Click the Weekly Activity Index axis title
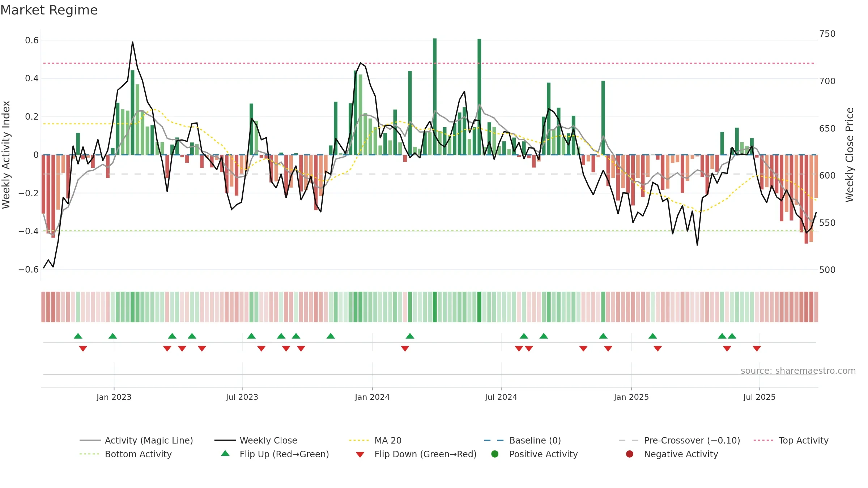The image size is (868, 488). tap(6, 155)
